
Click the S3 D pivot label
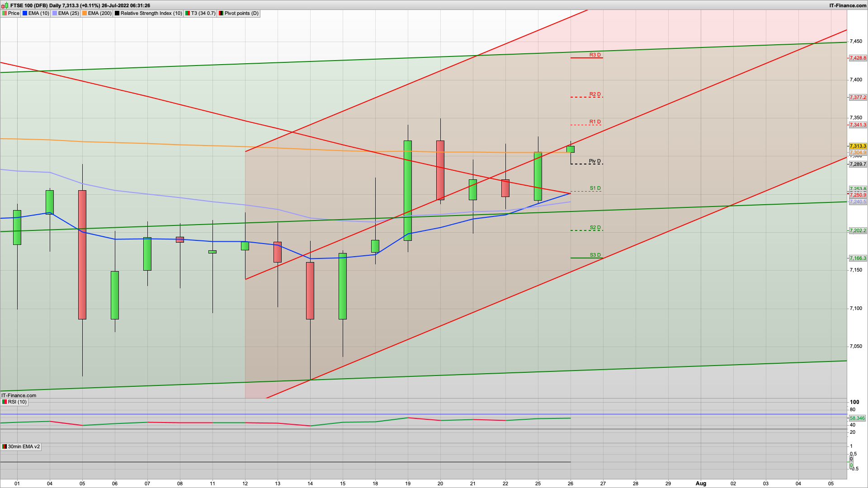click(x=595, y=255)
